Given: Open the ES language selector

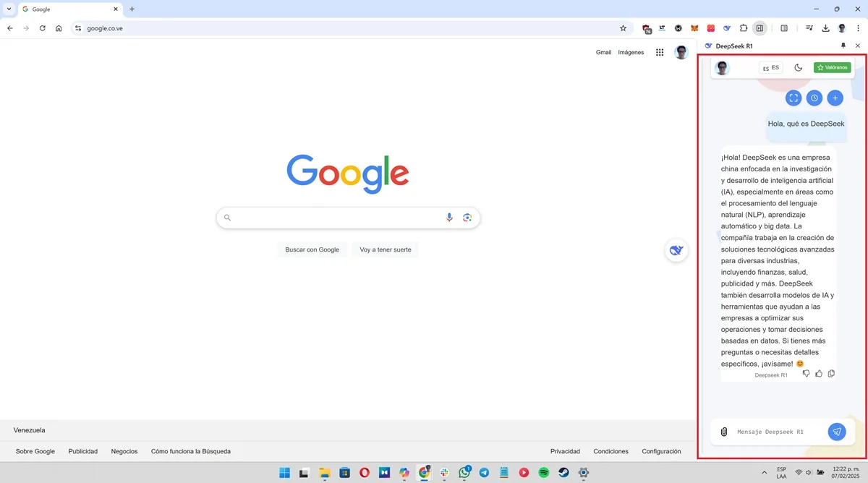Looking at the screenshot, I should [771, 68].
